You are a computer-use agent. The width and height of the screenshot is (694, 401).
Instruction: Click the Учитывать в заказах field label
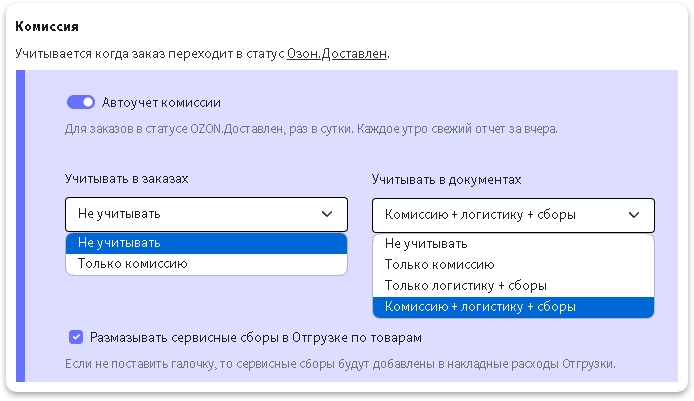point(127,179)
